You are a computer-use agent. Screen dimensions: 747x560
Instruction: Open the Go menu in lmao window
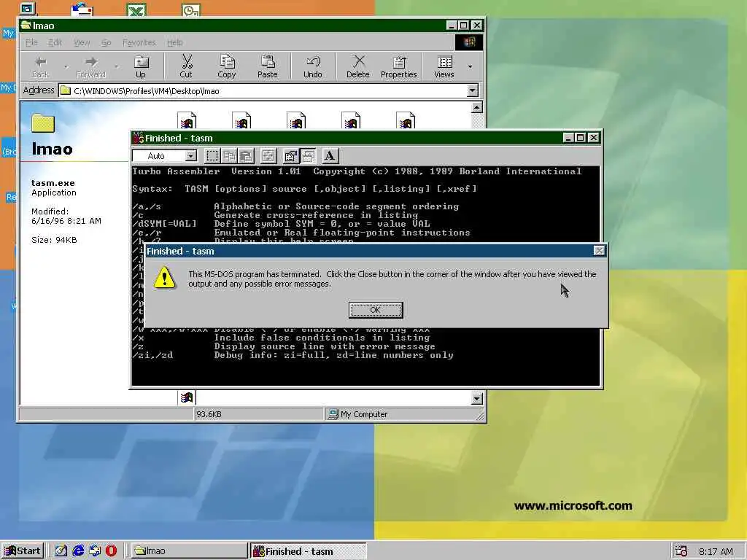[x=106, y=42]
